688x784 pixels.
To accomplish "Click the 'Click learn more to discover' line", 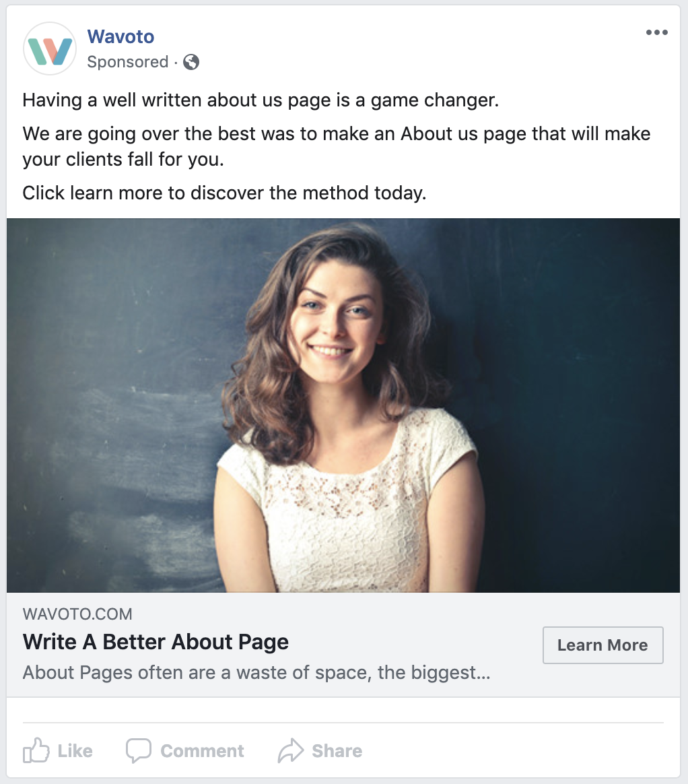I will 224,193.
